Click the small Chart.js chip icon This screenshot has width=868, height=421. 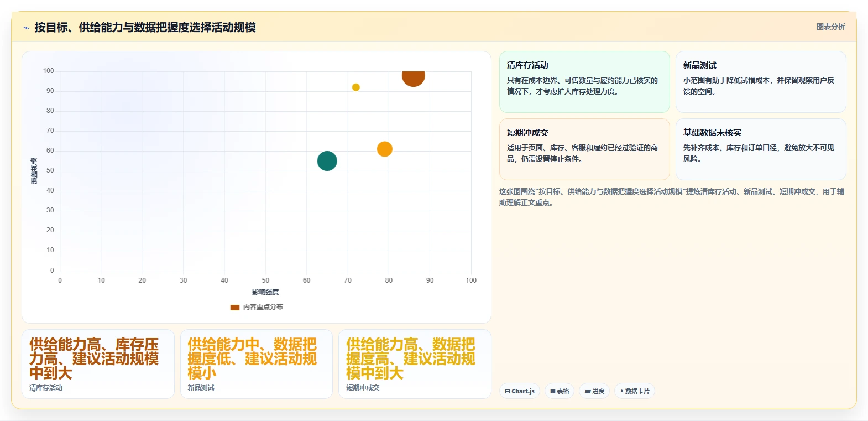point(508,392)
